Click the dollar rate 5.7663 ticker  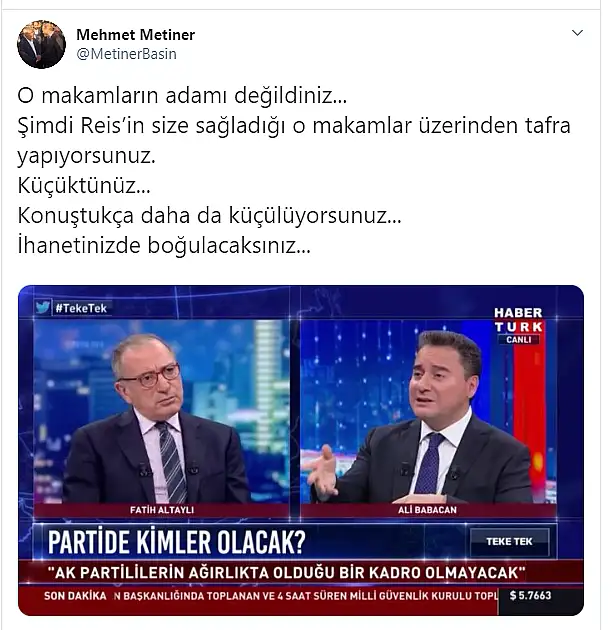tap(531, 595)
